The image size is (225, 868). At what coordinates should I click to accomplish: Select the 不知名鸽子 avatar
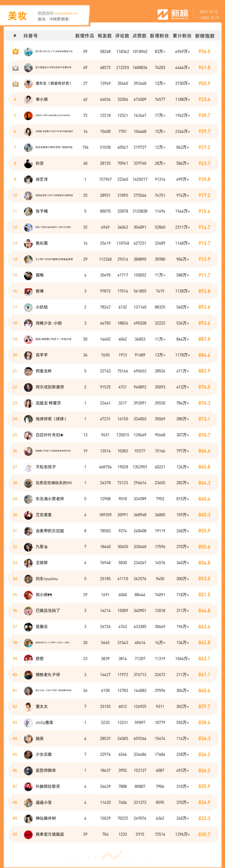pyautogui.click(x=28, y=467)
